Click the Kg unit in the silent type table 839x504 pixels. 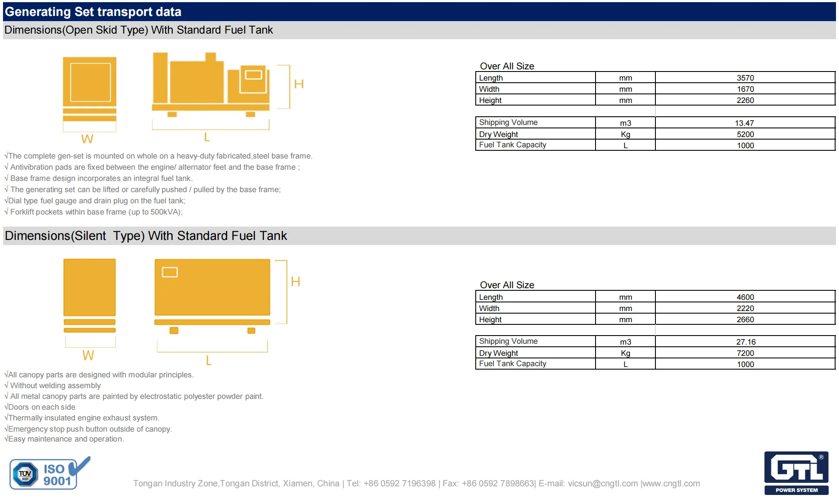[x=625, y=353]
